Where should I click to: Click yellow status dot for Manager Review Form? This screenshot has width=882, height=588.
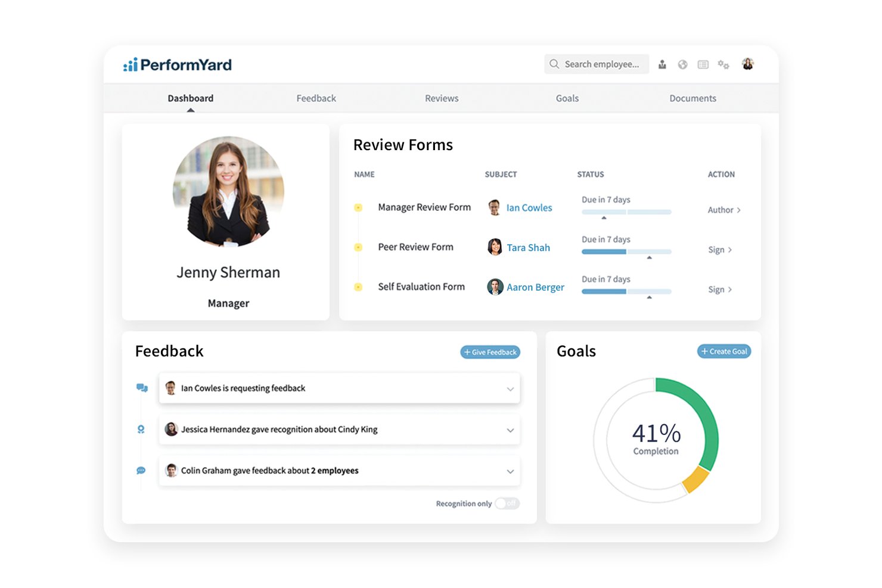pos(358,207)
